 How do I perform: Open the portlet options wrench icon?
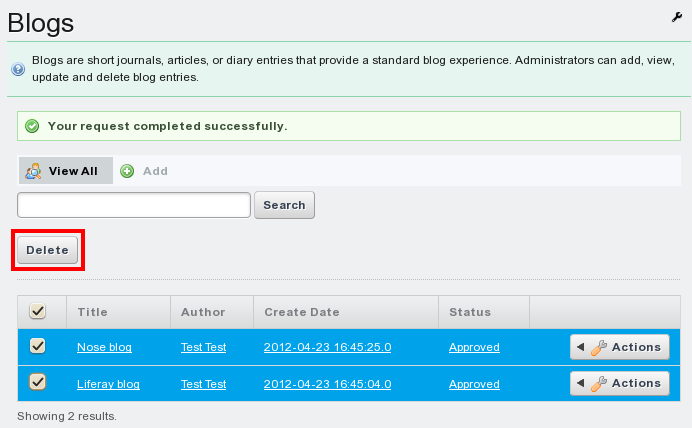677,17
